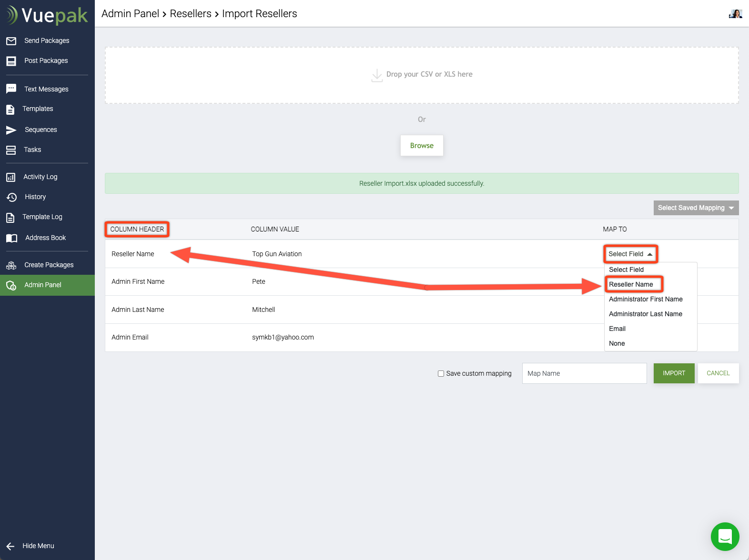Screen dimensions: 749x560
Task: Click the upload success message banner
Action: 422,183
